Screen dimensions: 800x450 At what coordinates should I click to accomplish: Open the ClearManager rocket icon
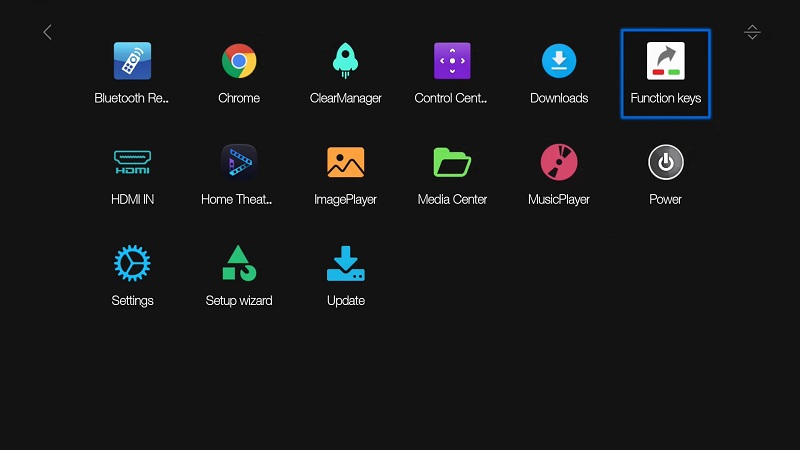(345, 61)
